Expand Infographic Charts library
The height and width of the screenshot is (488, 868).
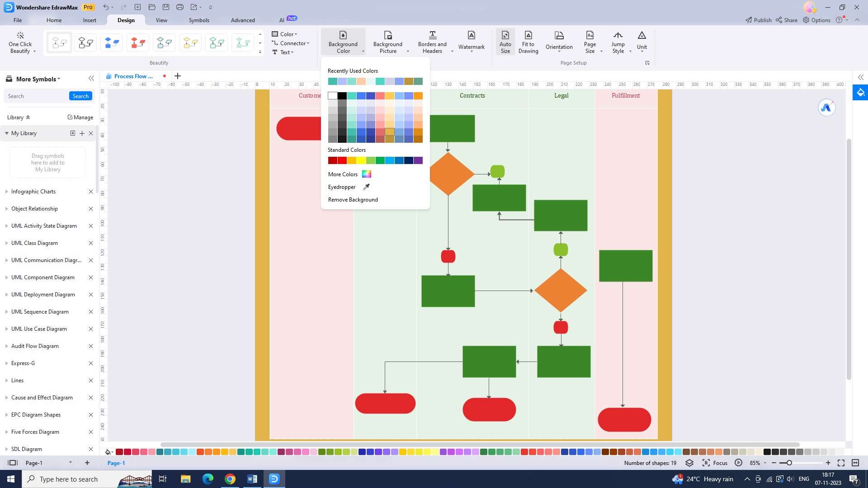7,192
